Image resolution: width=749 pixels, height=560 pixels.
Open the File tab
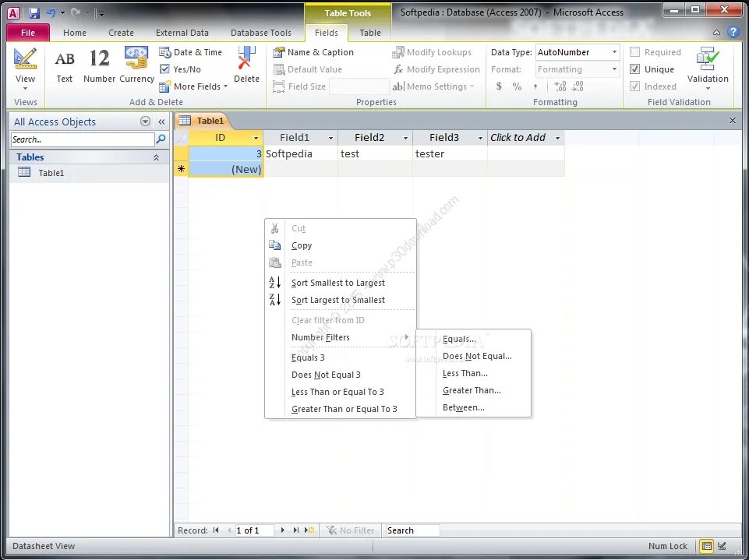point(28,33)
